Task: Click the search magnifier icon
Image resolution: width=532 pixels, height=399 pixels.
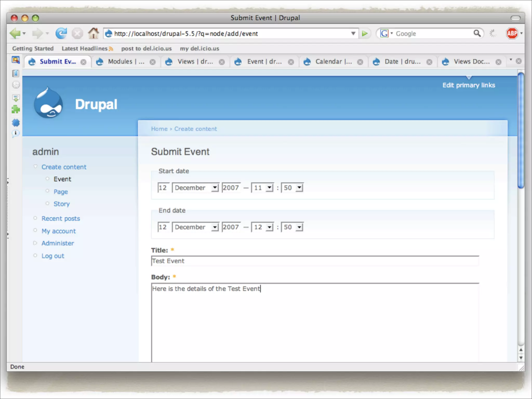Action: (477, 33)
